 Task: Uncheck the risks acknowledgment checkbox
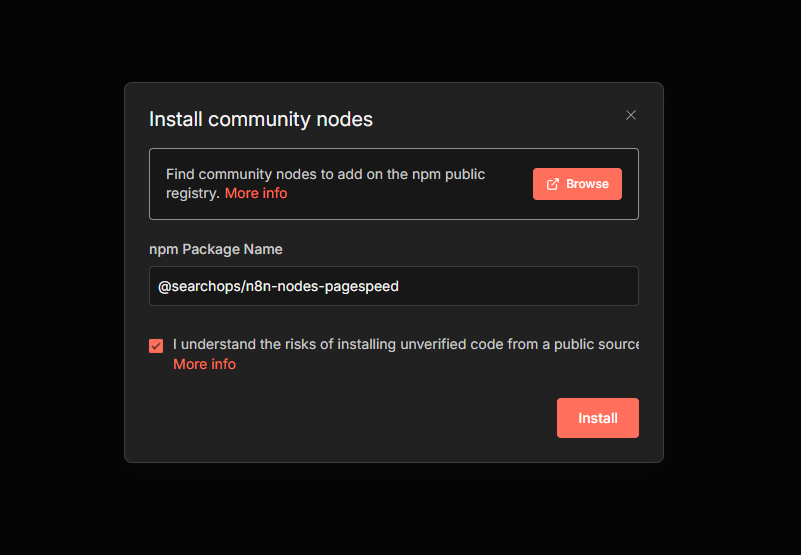click(x=156, y=346)
